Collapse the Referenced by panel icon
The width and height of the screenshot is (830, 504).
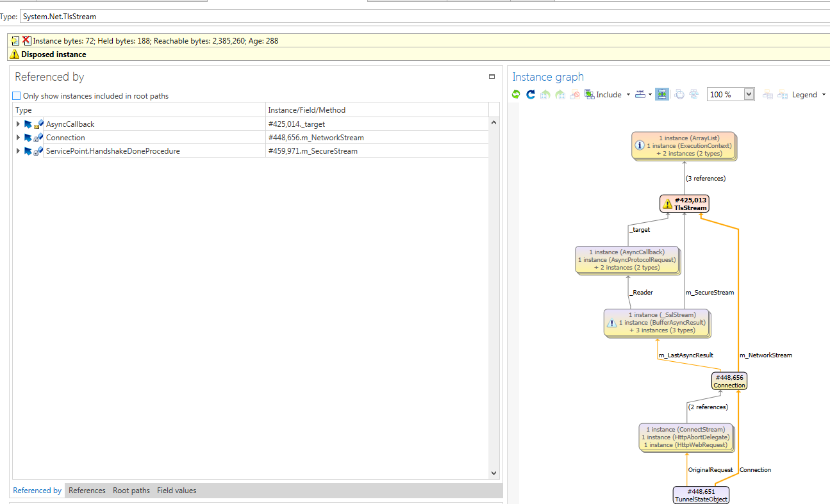(x=492, y=77)
